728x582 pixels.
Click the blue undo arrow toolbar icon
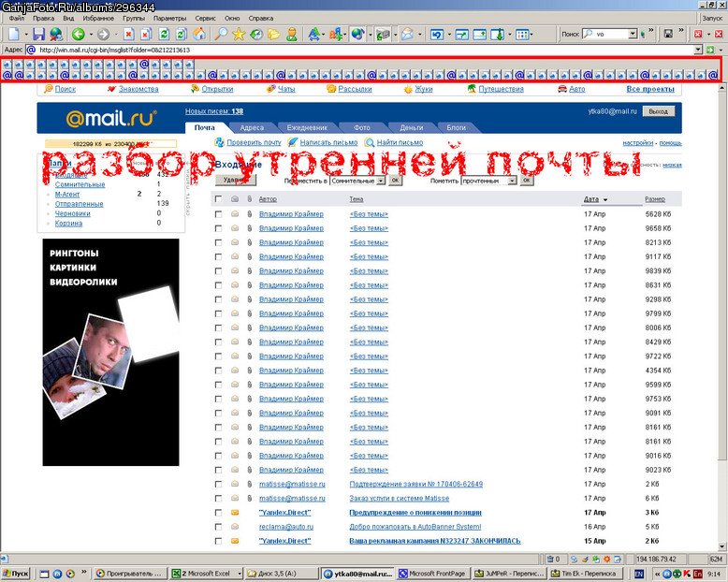point(437,35)
